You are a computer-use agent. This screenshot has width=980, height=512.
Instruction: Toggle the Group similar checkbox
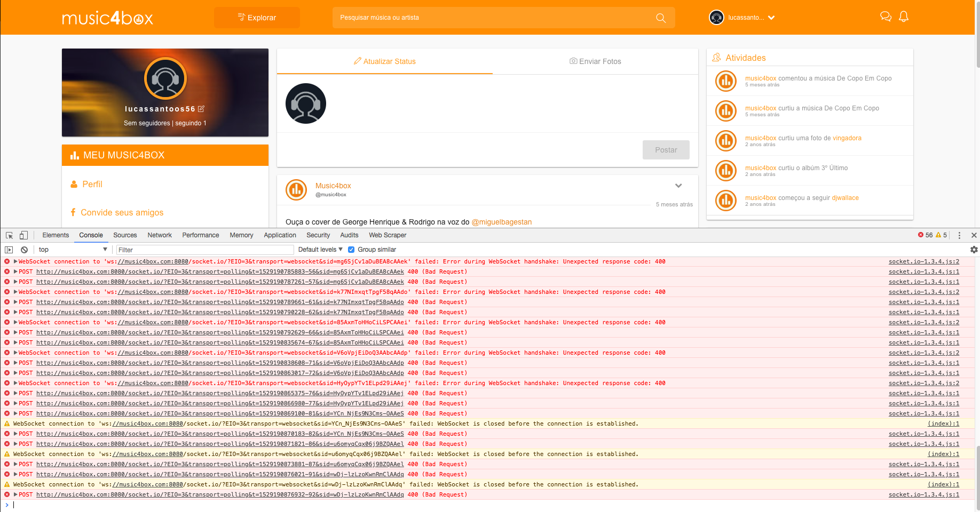[x=351, y=250]
